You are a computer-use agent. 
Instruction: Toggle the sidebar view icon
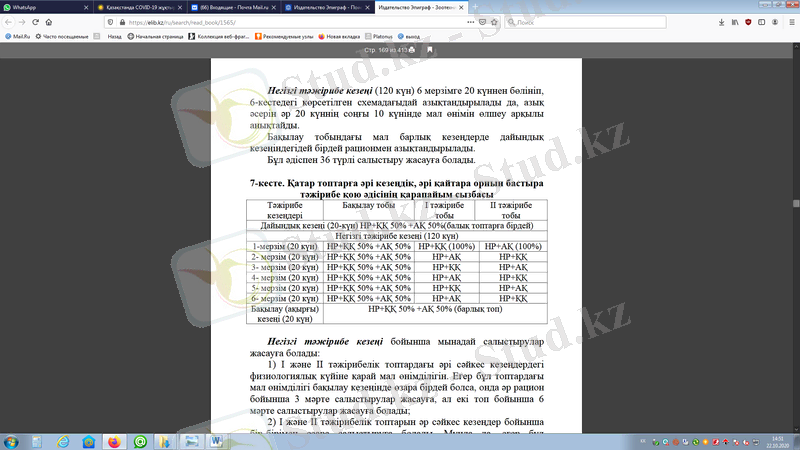761,22
